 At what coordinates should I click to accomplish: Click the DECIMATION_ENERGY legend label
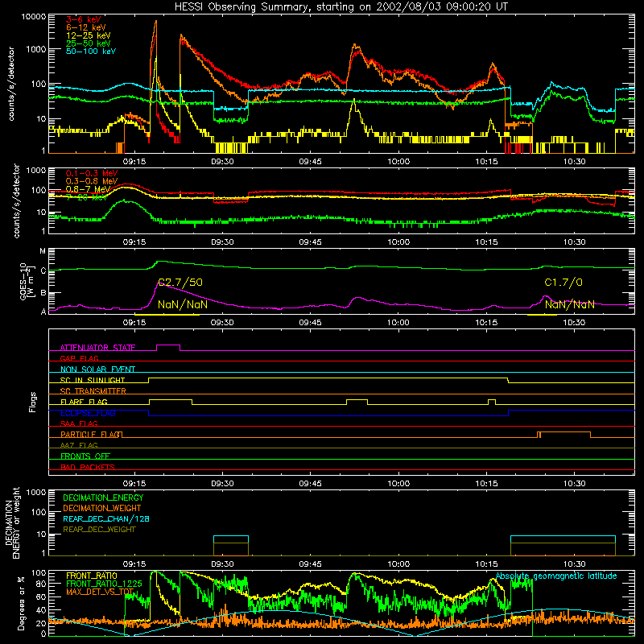[103, 497]
